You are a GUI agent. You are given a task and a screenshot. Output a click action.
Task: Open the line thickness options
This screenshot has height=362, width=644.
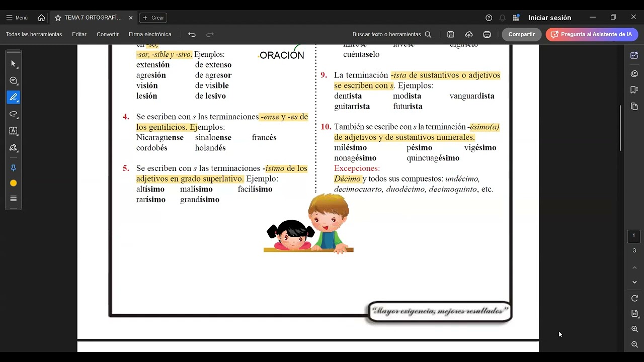pyautogui.click(x=14, y=198)
